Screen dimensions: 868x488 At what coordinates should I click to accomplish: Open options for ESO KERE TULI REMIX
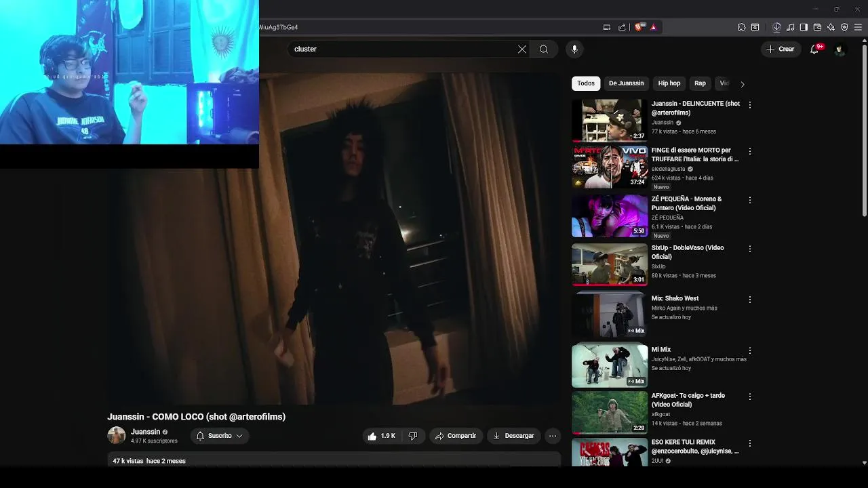(749, 443)
